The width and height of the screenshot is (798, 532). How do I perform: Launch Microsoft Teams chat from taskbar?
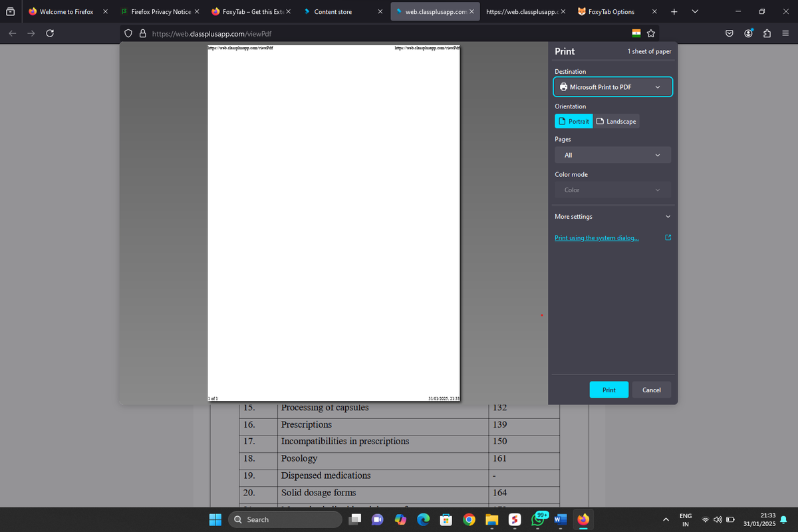pyautogui.click(x=379, y=519)
